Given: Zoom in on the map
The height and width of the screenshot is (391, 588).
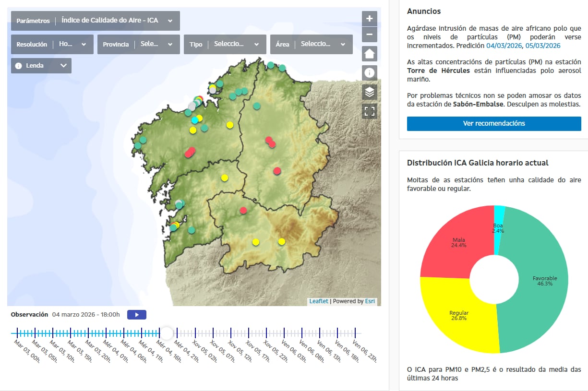Looking at the screenshot, I should [x=369, y=19].
